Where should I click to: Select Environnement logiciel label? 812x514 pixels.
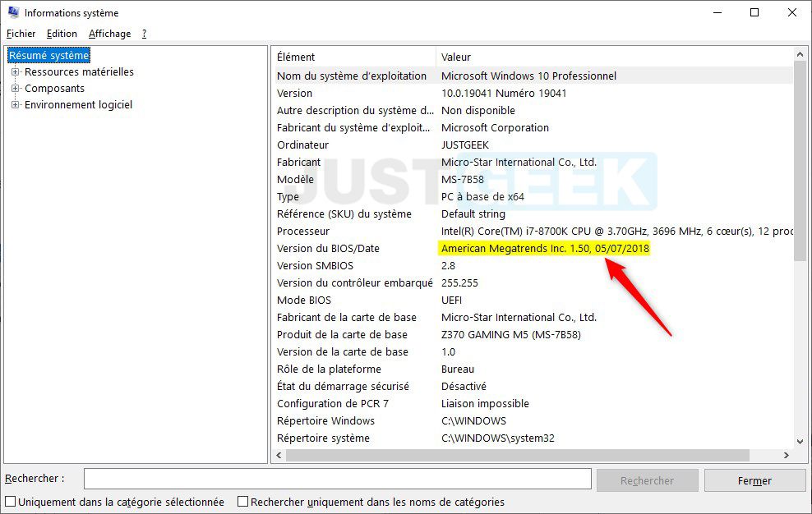[x=78, y=105]
